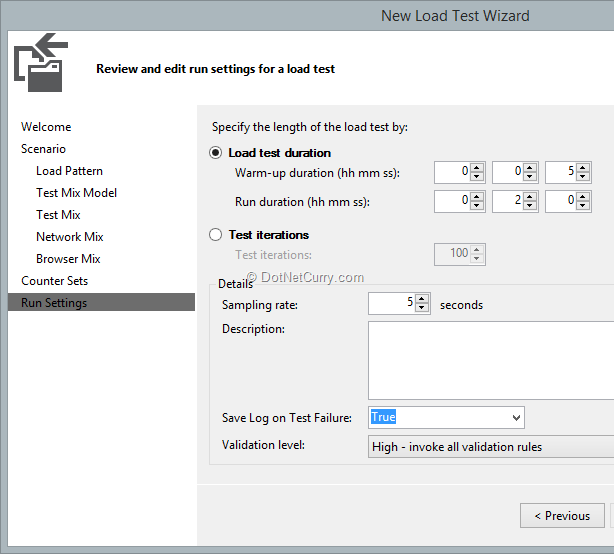Select Load test duration radio button
Viewport: 614px width, 554px height.
(215, 153)
